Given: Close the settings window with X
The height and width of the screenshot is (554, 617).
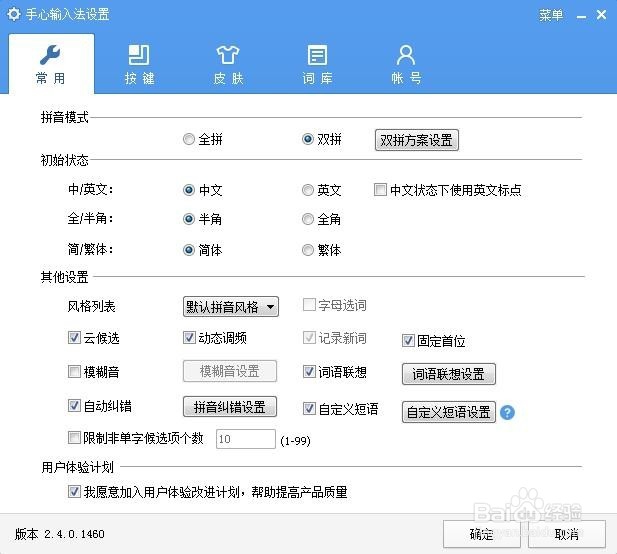Looking at the screenshot, I should 601,15.
